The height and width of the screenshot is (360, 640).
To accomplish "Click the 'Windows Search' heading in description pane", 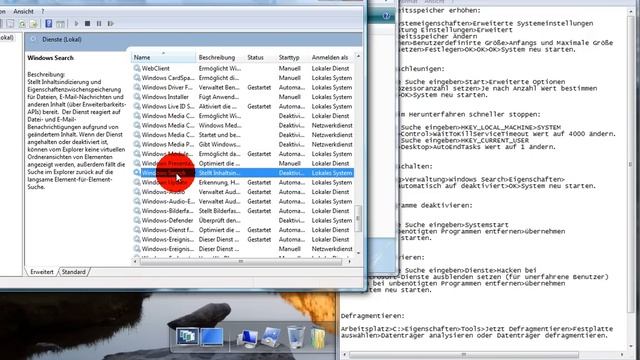I will [51, 58].
